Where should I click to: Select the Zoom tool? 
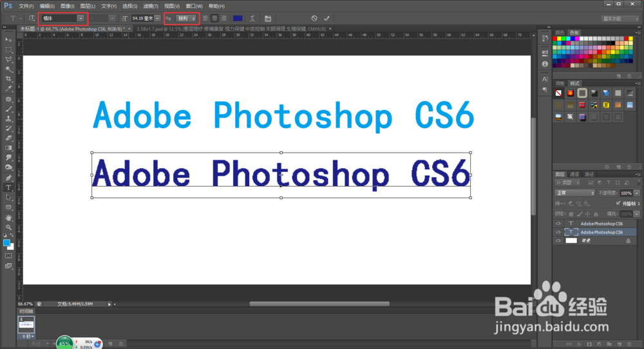tap(8, 227)
